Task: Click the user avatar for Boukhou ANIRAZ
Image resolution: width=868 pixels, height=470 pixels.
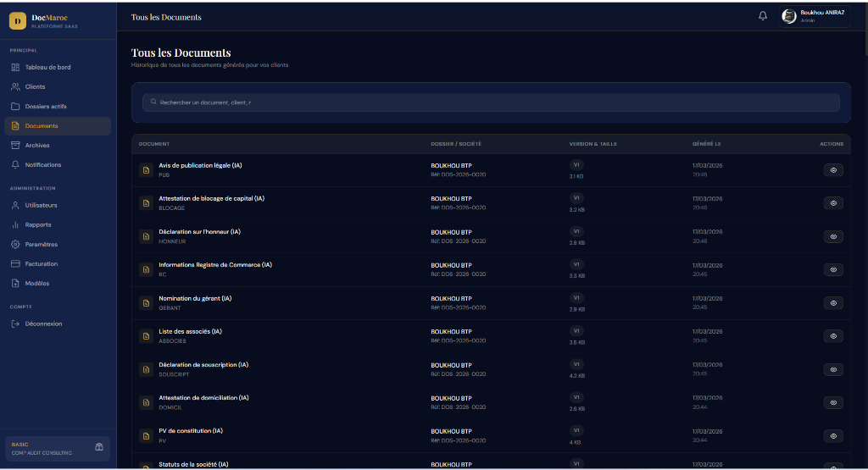Action: pyautogui.click(x=789, y=16)
